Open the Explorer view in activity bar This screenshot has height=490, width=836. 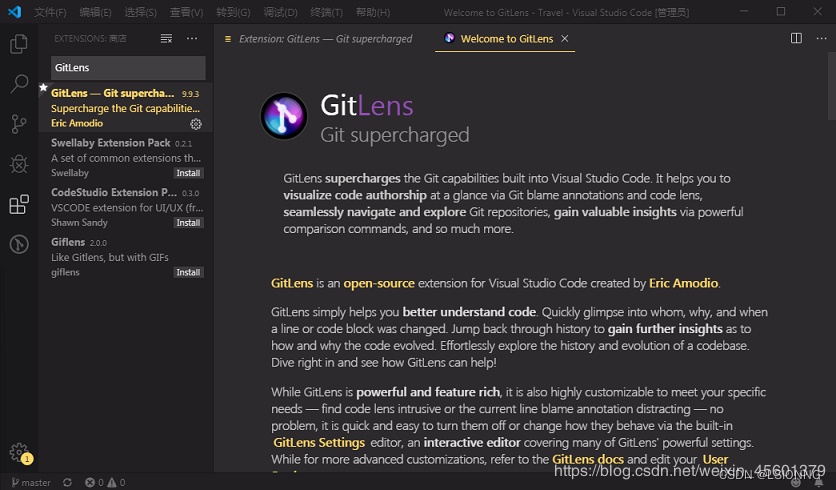tap(19, 44)
